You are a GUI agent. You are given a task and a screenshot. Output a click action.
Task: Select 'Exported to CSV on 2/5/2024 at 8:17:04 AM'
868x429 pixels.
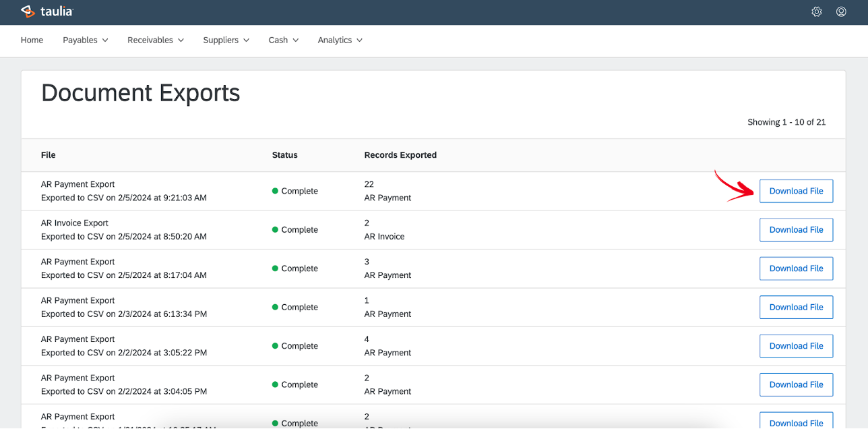pos(124,275)
